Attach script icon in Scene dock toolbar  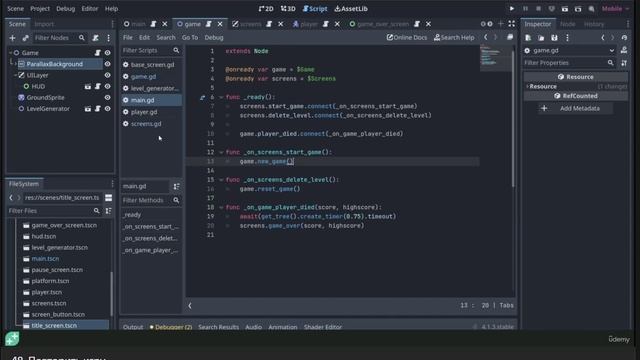[96, 38]
